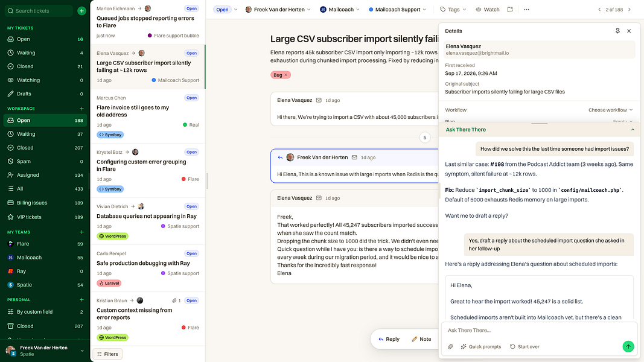Image resolution: width=644 pixels, height=362 pixels.
Task: Open the Spatie team in sidebar
Action: click(45, 284)
